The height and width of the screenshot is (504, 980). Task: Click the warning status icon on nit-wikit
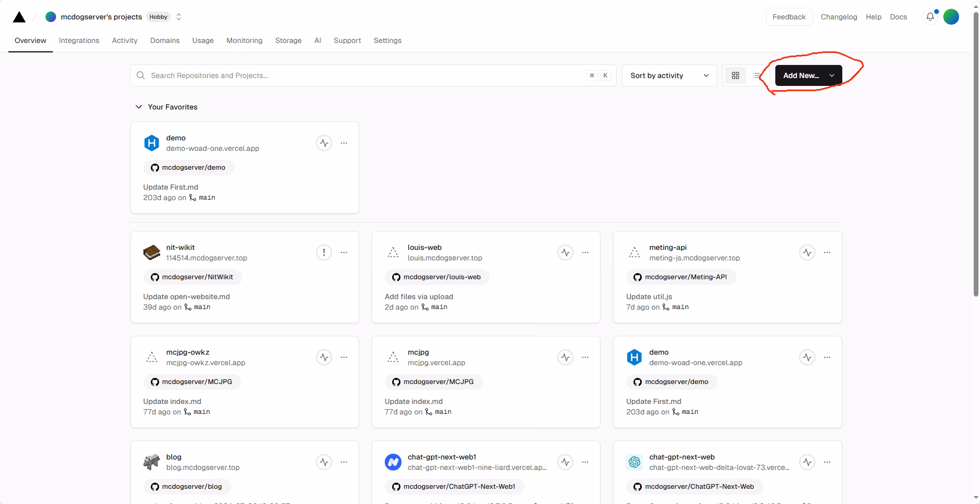pos(324,253)
